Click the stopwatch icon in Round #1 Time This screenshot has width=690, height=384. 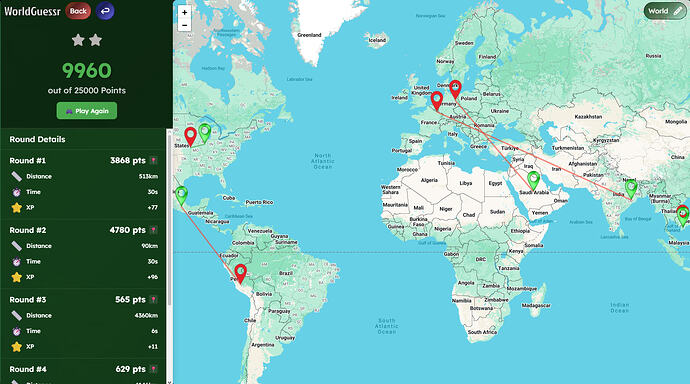tap(17, 192)
